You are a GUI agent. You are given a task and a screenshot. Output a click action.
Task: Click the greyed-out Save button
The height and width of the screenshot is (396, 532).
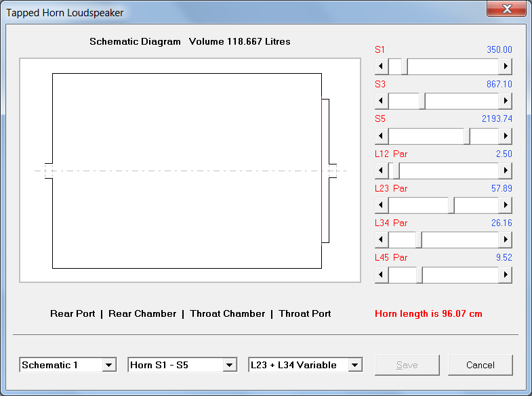pos(407,365)
